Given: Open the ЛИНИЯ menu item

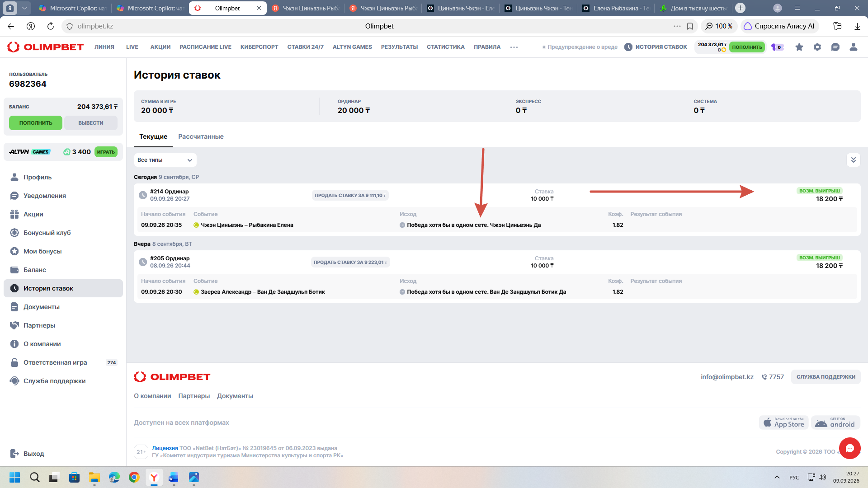Looking at the screenshot, I should point(104,47).
